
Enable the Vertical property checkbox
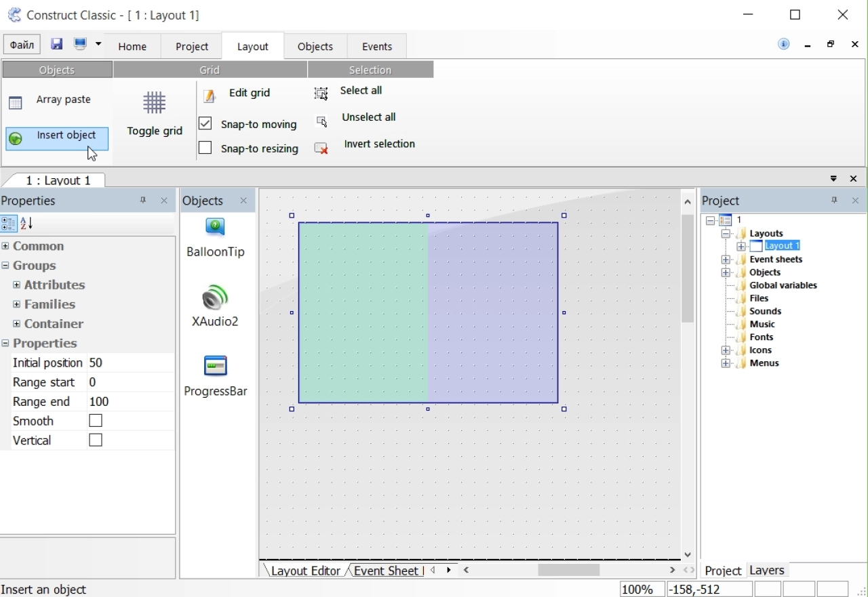click(x=96, y=440)
